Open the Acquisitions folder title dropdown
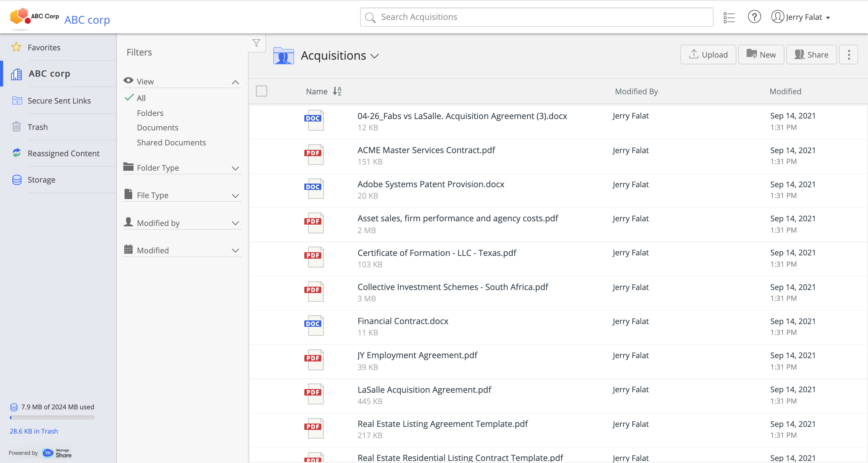Screen dimensions: 868x463 tap(374, 56)
